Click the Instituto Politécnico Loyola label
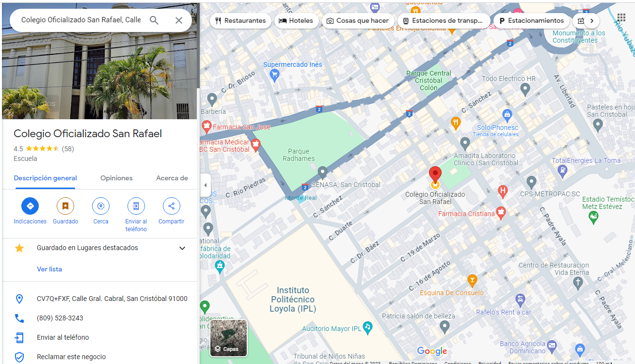The width and height of the screenshot is (635, 364). coord(293,300)
